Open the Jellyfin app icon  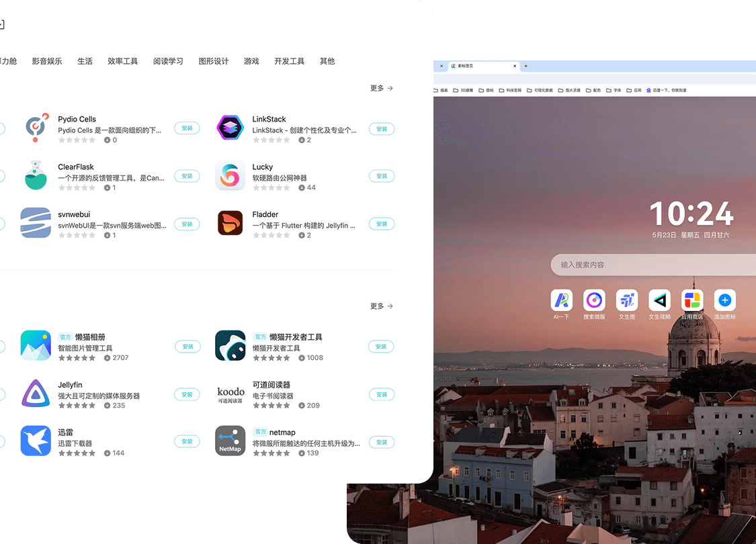point(36,394)
